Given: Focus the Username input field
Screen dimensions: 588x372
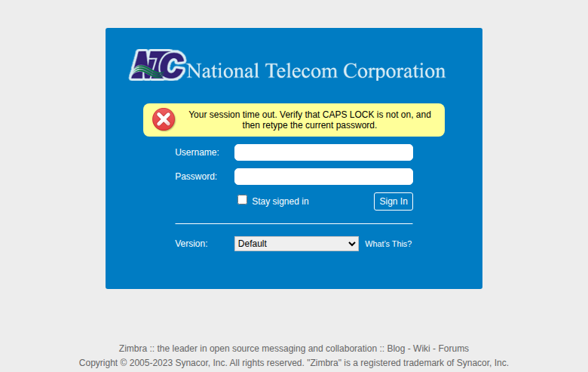Looking at the screenshot, I should click(323, 152).
